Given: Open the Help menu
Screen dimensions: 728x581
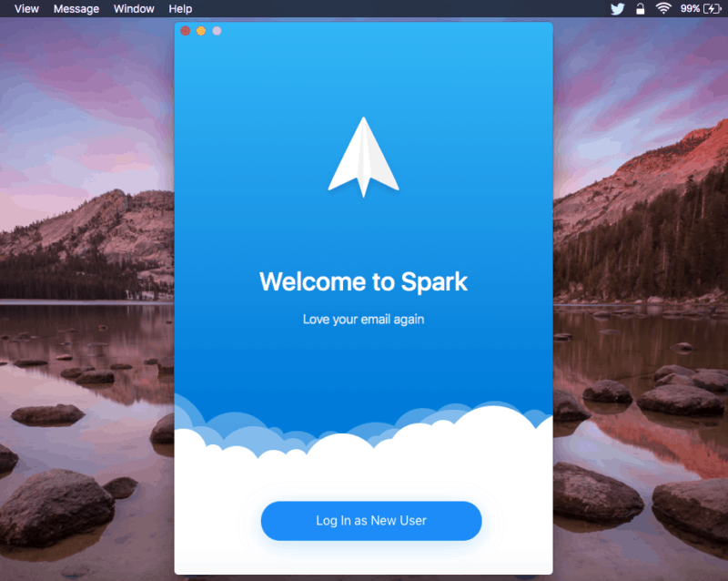Looking at the screenshot, I should coord(179,8).
